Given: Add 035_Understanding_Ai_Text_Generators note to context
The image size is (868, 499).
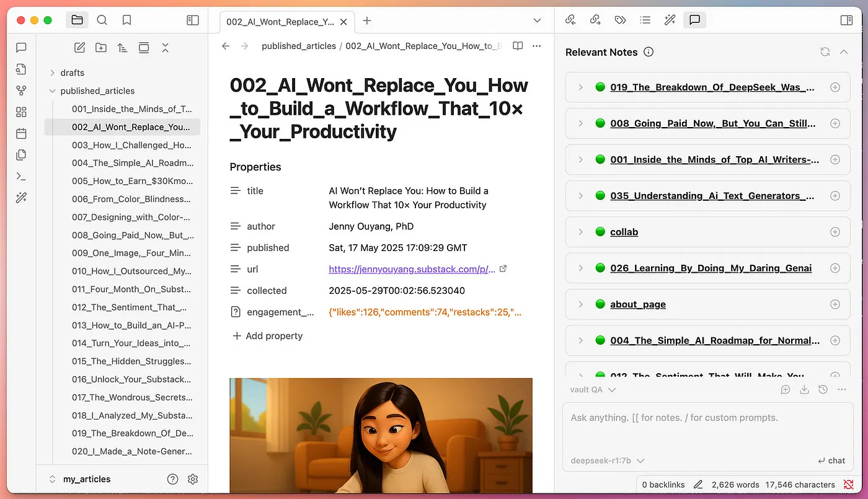Looking at the screenshot, I should pyautogui.click(x=835, y=196).
